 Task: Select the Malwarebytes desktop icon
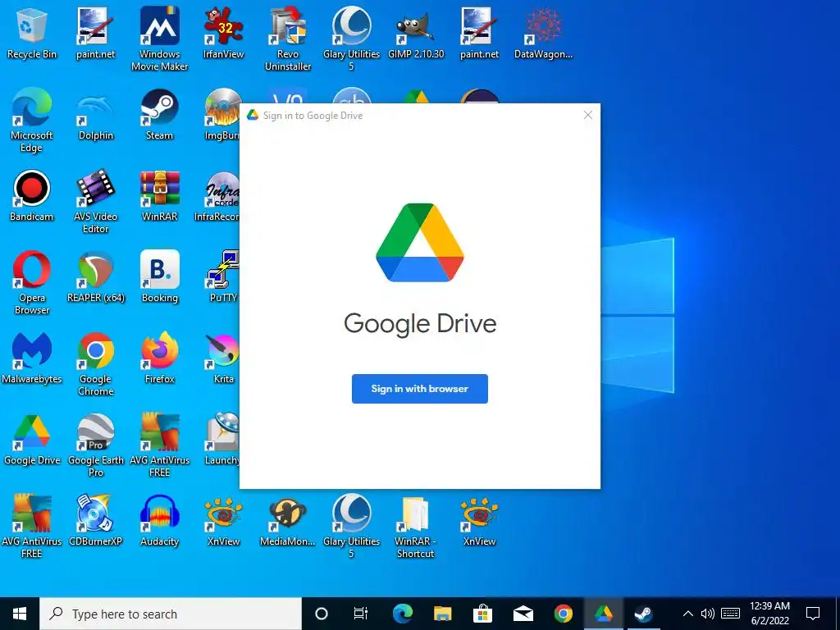[32, 358]
